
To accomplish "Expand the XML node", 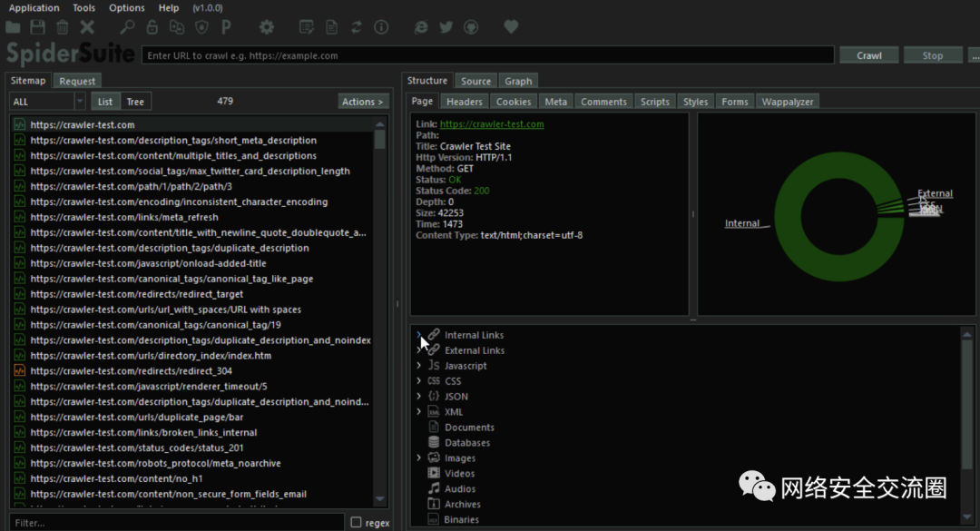I will pos(418,411).
